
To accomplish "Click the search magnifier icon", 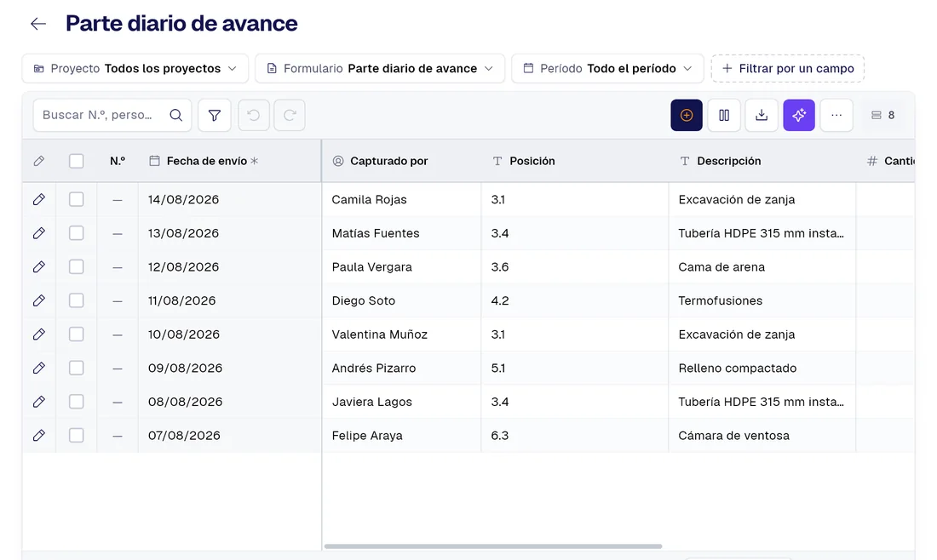I will tap(175, 115).
